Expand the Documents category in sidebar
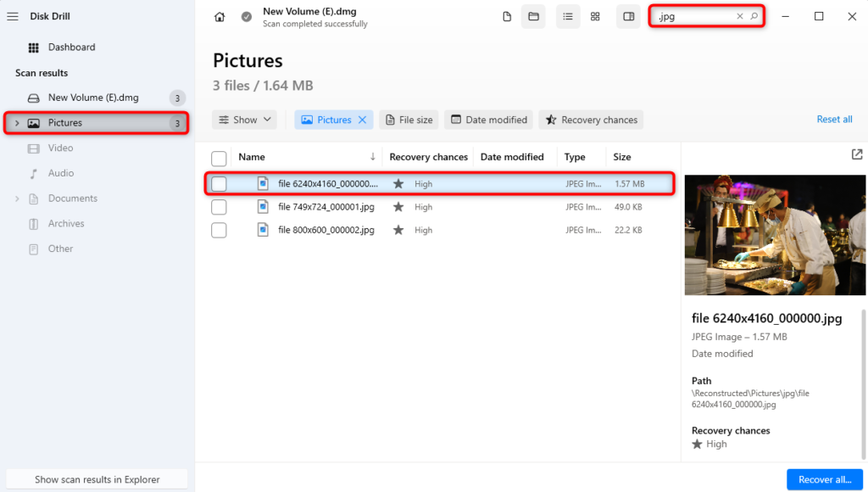Screen dimensions: 868x492 tap(15, 198)
